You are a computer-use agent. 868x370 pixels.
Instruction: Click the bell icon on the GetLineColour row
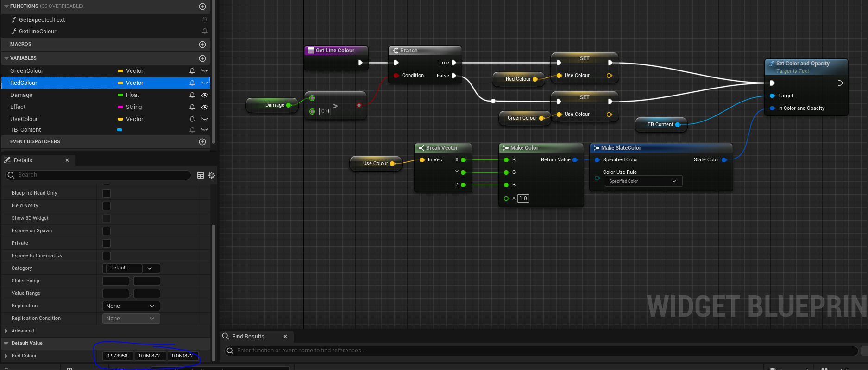(205, 31)
